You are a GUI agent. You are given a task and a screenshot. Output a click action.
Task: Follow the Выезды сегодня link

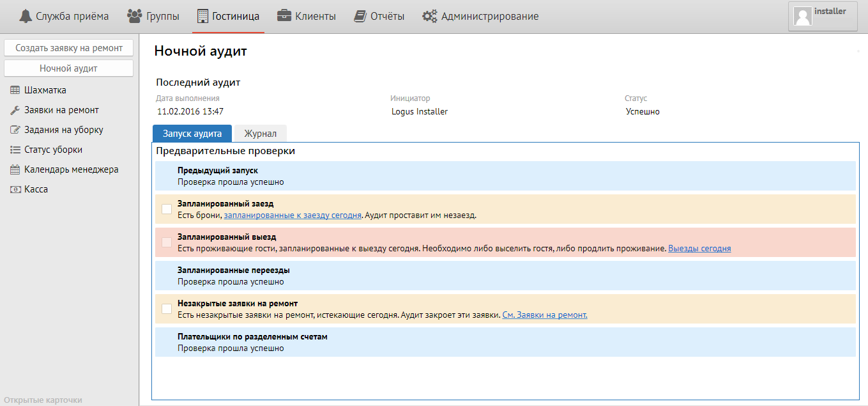[x=699, y=248]
